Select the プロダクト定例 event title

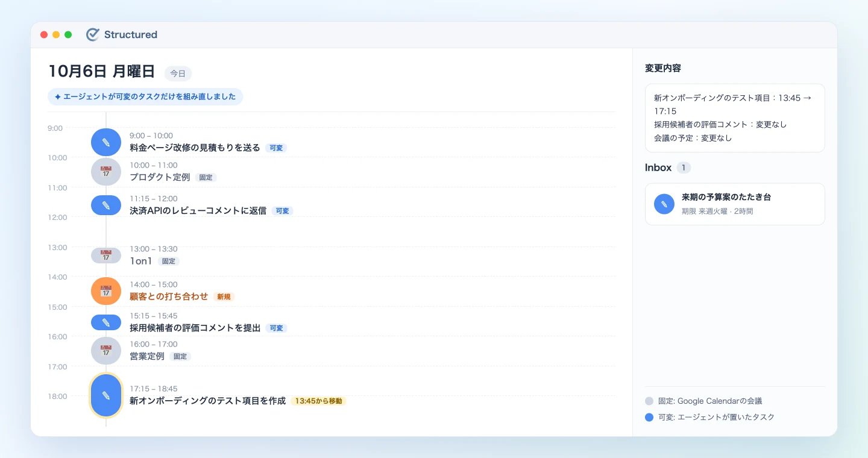(160, 177)
